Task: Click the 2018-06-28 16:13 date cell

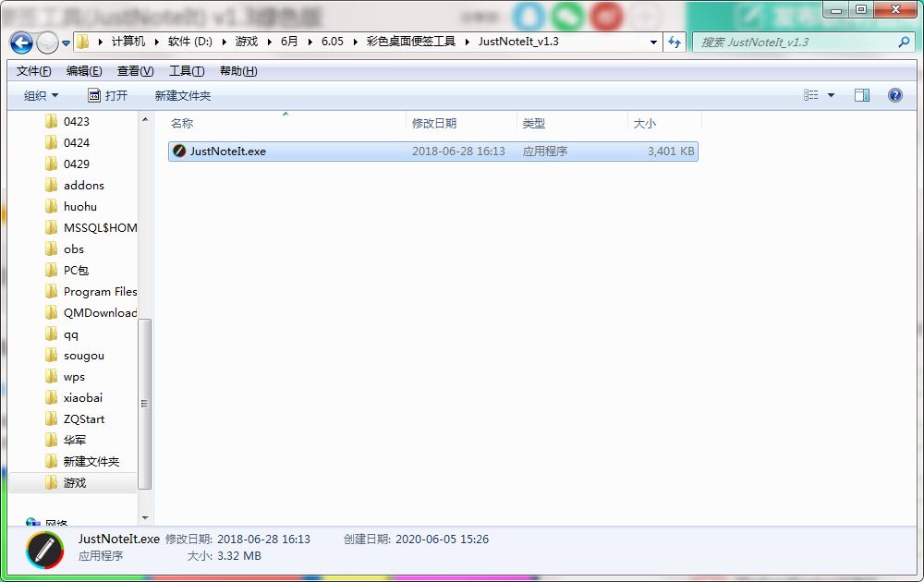Action: point(458,152)
